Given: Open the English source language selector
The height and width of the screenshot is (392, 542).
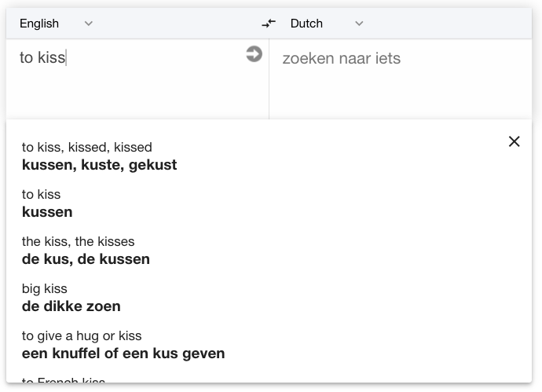Looking at the screenshot, I should click(x=56, y=24).
